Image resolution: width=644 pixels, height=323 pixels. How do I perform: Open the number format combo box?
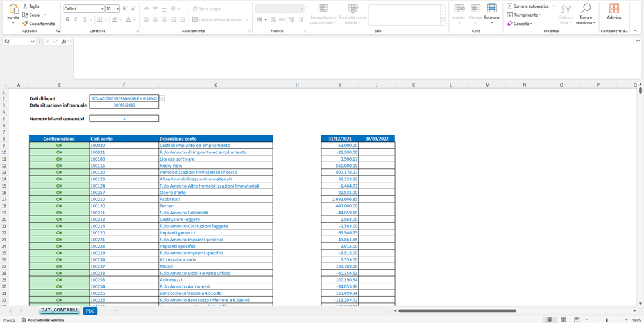280,8
